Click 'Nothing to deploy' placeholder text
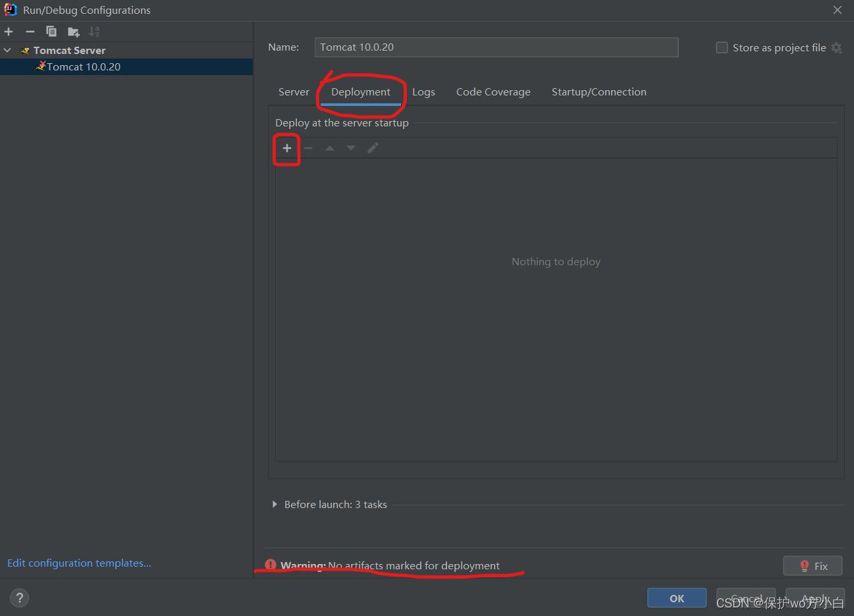The height and width of the screenshot is (616, 854). pos(556,262)
